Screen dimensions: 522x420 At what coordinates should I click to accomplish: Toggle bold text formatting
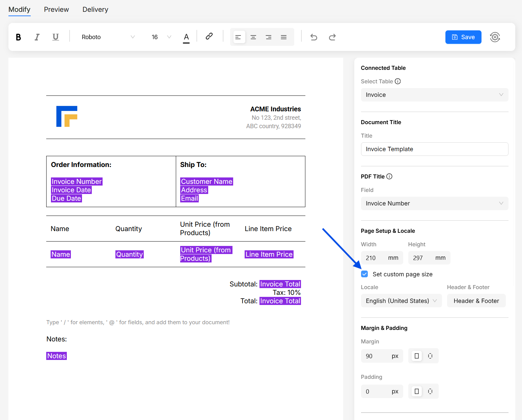(18, 37)
